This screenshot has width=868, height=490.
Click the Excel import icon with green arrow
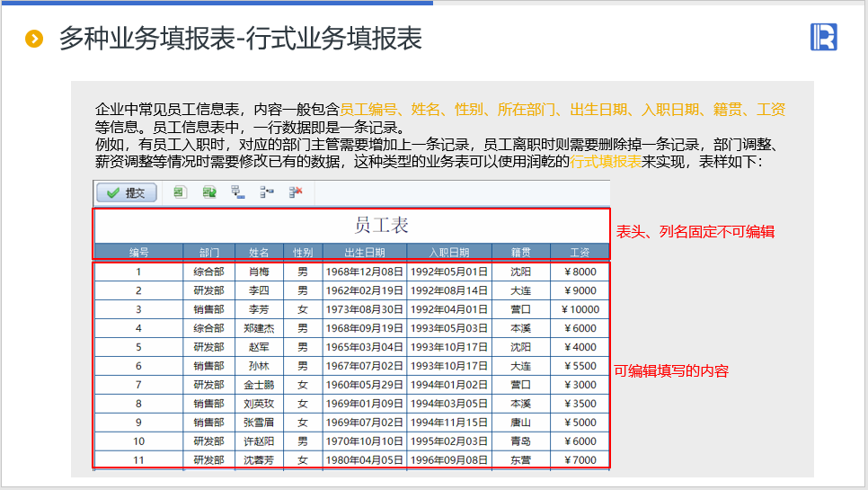point(209,192)
